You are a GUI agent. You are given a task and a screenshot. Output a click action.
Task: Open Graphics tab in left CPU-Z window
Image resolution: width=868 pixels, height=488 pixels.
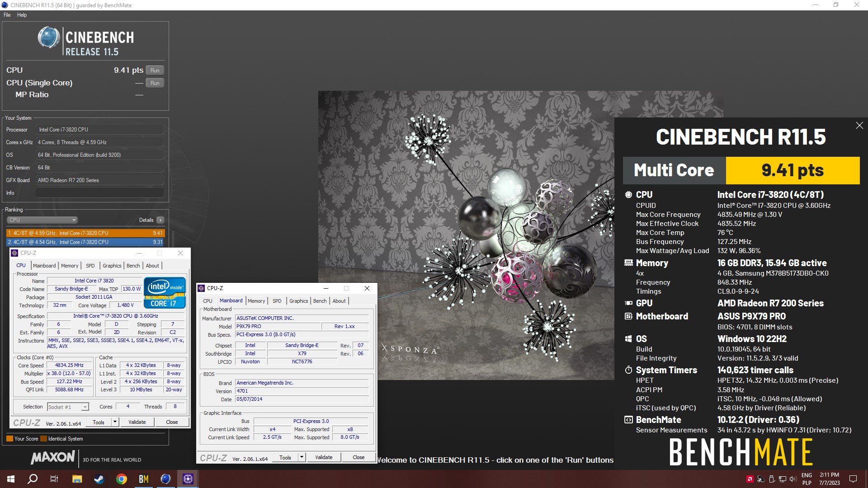click(x=112, y=266)
